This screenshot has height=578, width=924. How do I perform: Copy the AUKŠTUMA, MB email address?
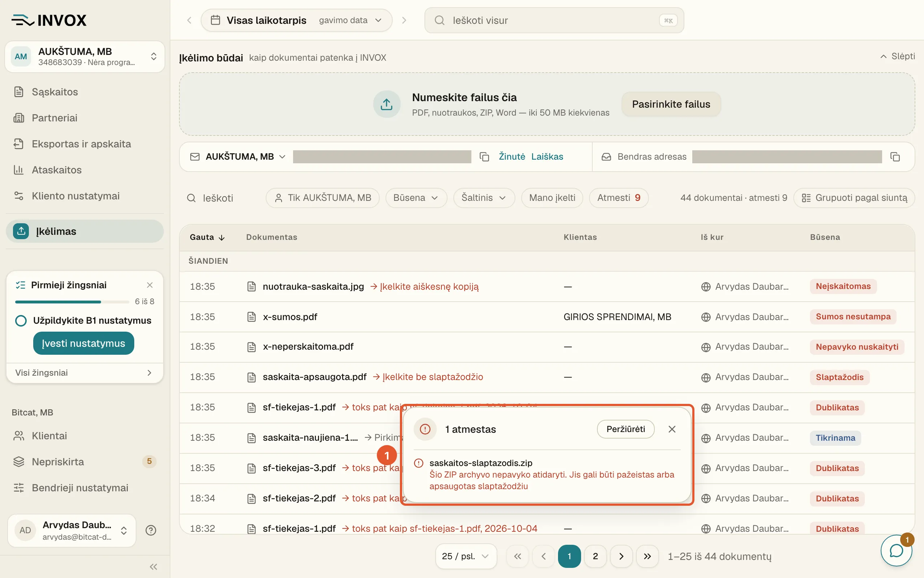click(484, 157)
